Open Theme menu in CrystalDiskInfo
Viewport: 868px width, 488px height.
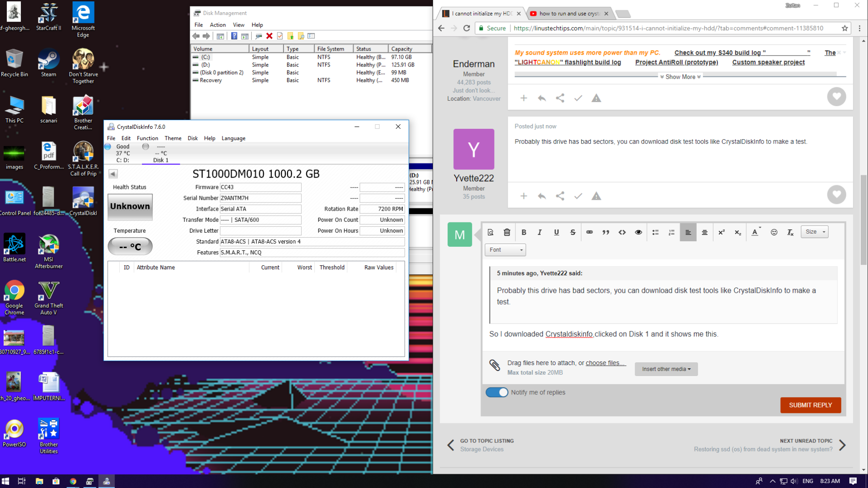[173, 138]
